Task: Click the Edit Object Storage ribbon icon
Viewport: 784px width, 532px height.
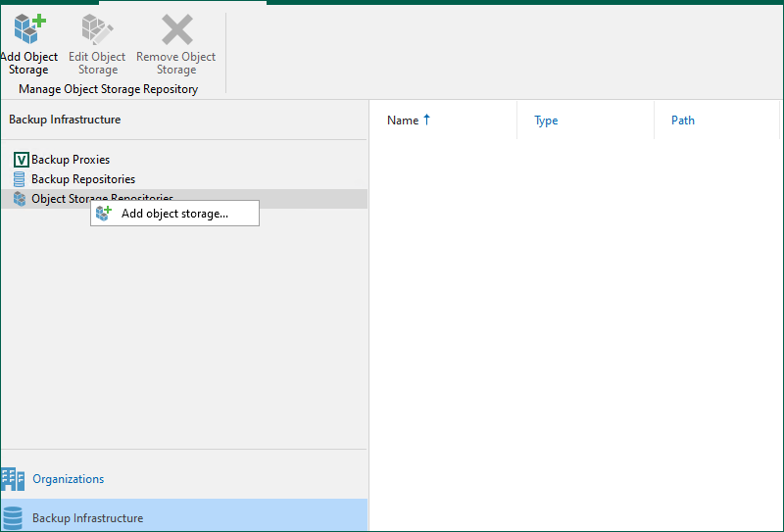Action: 97,28
